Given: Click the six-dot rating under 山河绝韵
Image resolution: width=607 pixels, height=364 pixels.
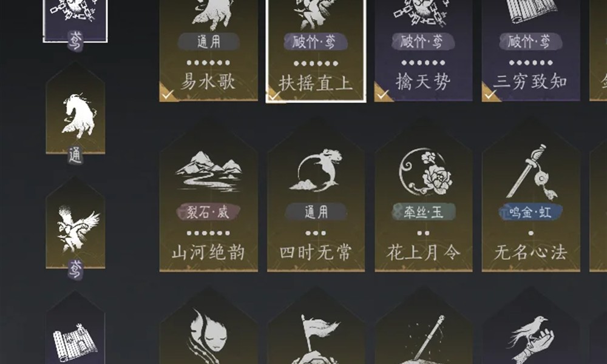Looking at the screenshot, I should pos(208,233).
